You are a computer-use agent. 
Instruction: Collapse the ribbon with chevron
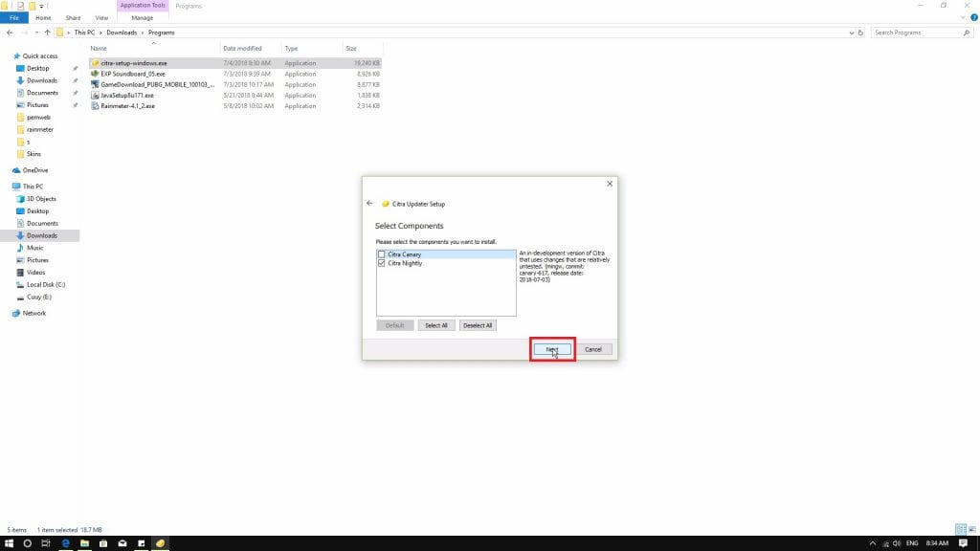[963, 17]
